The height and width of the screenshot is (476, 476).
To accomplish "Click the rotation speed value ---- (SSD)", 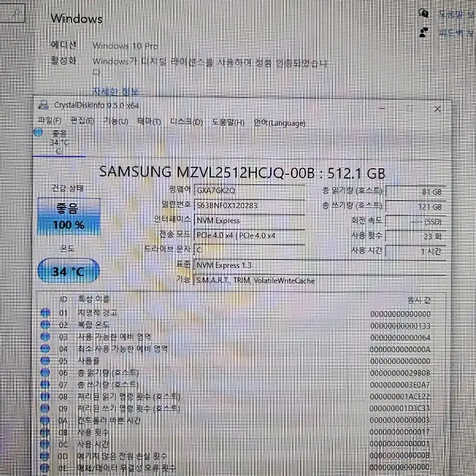I will (415, 222).
